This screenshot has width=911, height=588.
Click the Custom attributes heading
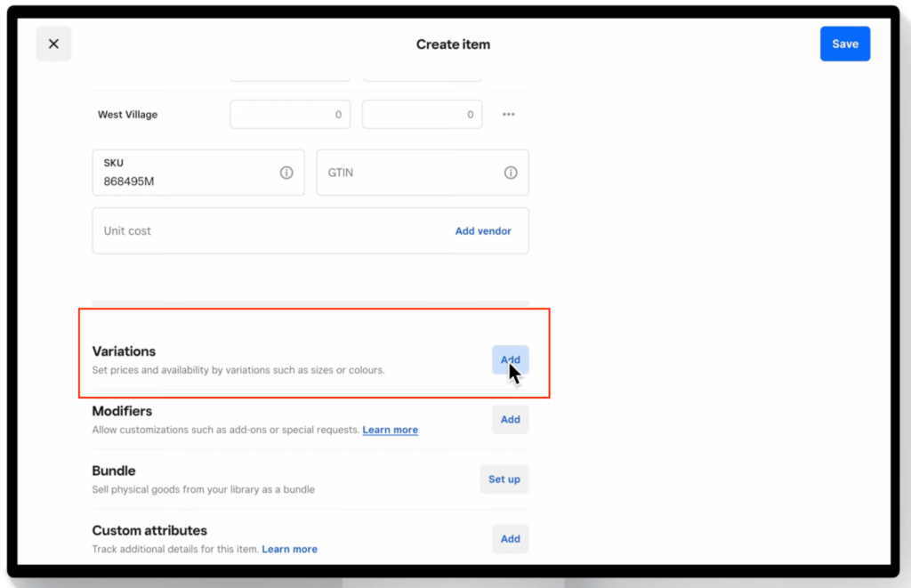[x=149, y=530]
